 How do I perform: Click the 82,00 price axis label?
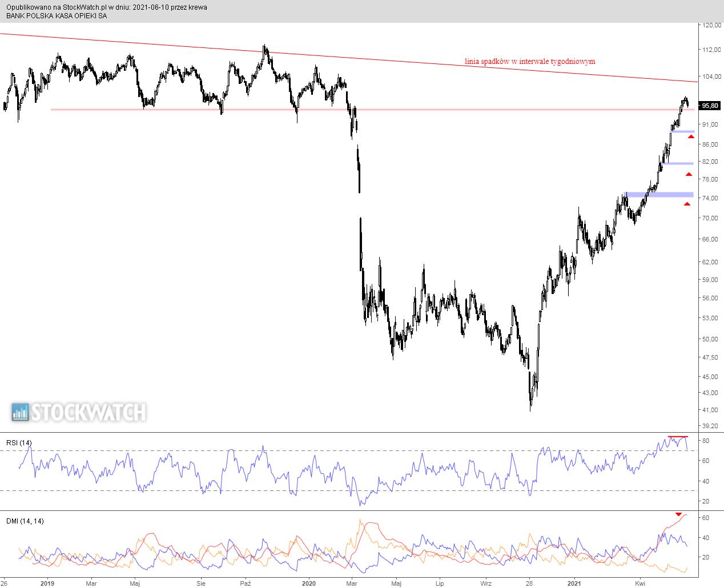click(x=710, y=162)
